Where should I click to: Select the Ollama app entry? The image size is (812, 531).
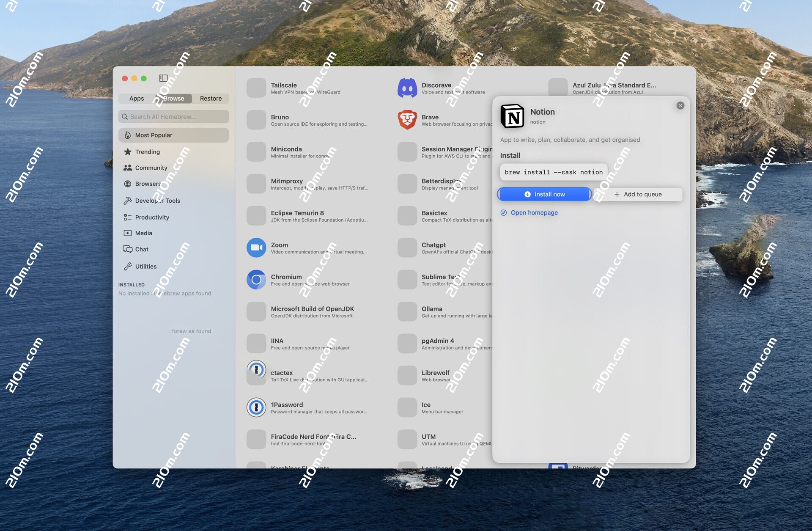click(445, 312)
